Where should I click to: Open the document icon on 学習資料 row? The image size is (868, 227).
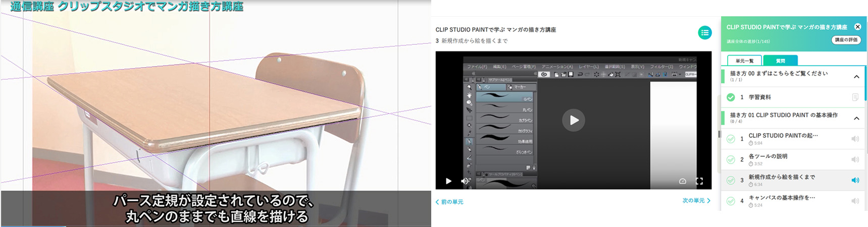tap(855, 97)
